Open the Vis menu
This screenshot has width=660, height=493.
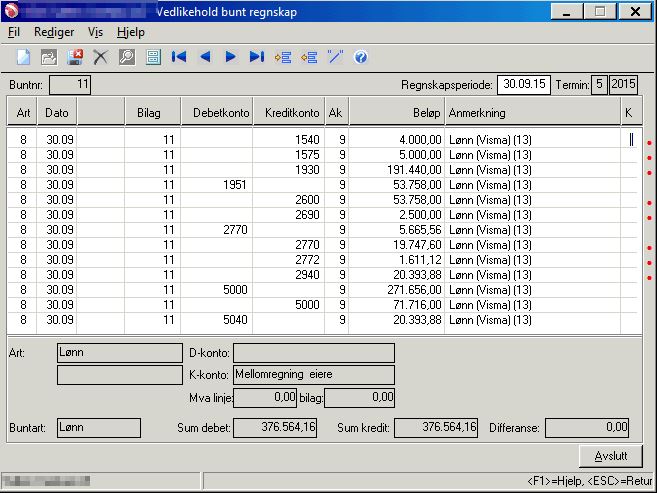95,32
